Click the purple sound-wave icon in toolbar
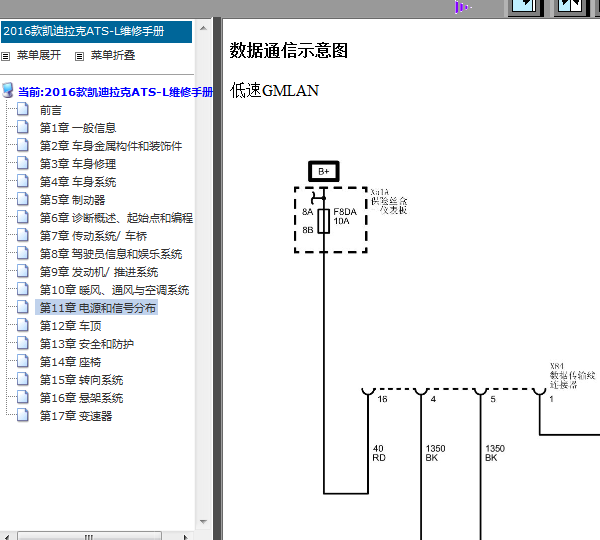The image size is (600, 540). point(463,7)
